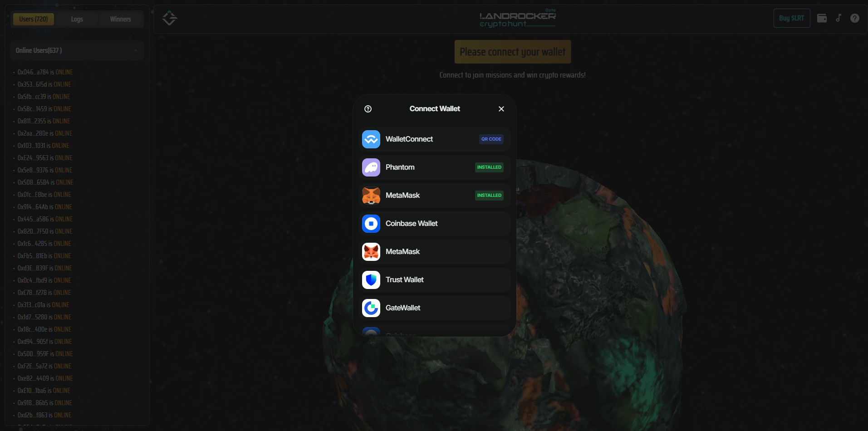Open the help icon in Connect Wallet dialog
This screenshot has width=868, height=431.
pos(368,109)
